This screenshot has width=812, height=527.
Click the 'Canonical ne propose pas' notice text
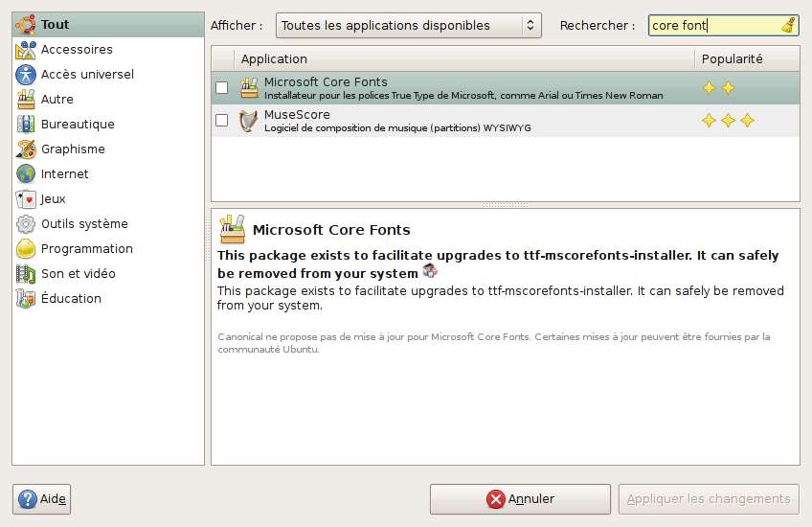pos(493,343)
